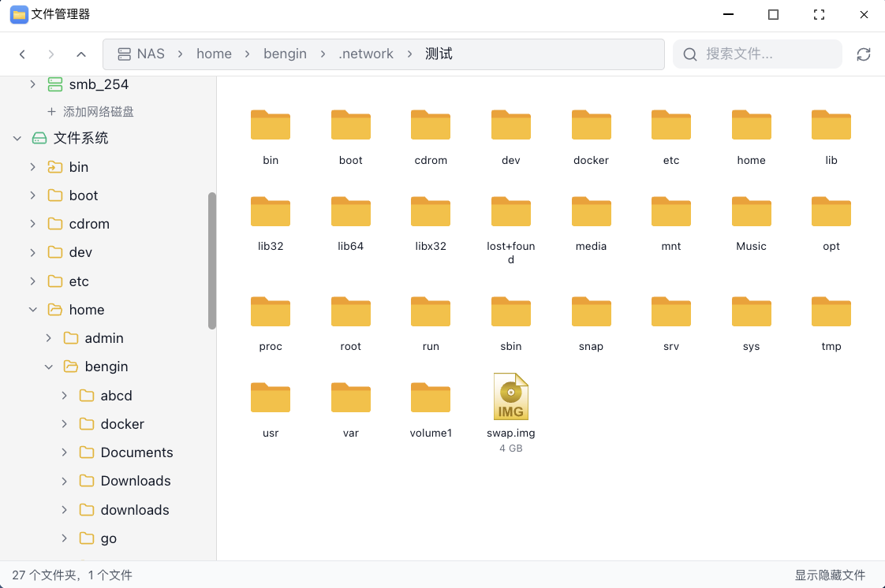The height and width of the screenshot is (588, 885).
Task: Click the refresh icon beside search
Action: coord(864,54)
